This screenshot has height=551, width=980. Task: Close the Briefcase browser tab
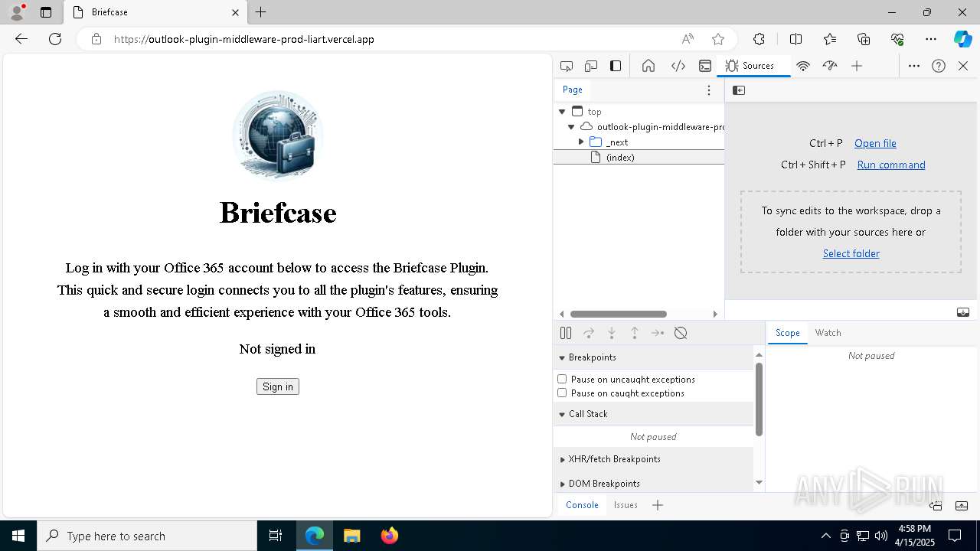coord(235,12)
